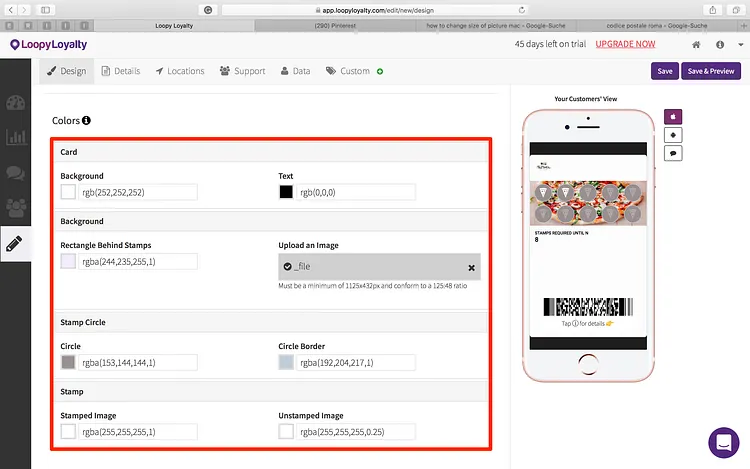The height and width of the screenshot is (469, 750).
Task: Click the pizza stamp image in preview
Action: click(x=588, y=203)
